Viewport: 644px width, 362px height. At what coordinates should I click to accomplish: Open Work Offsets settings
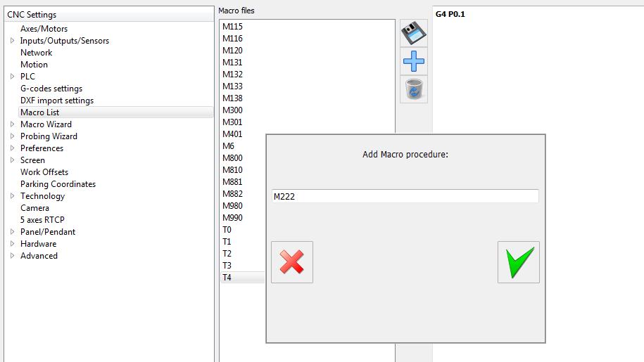(x=44, y=172)
